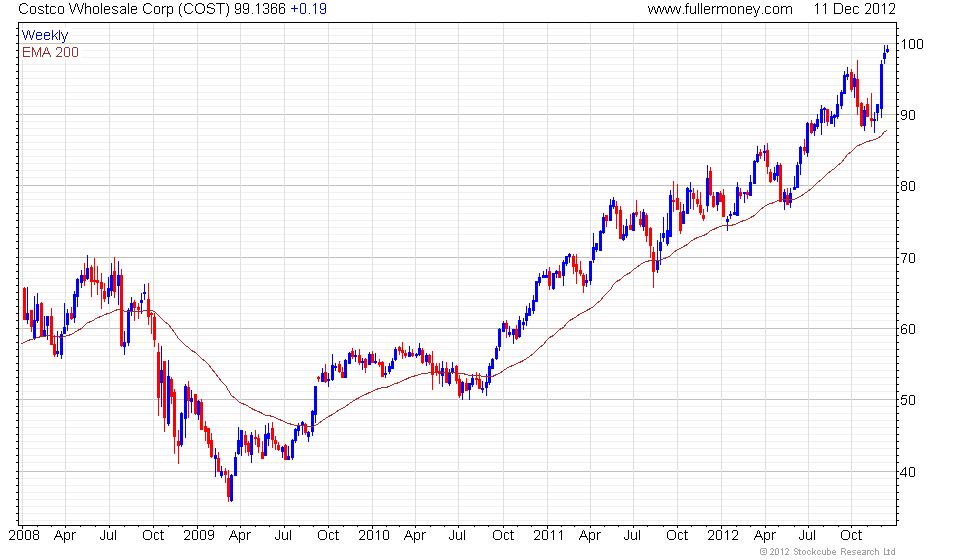
Task: Click the lowest candlestick of early 2009
Action: click(x=231, y=488)
